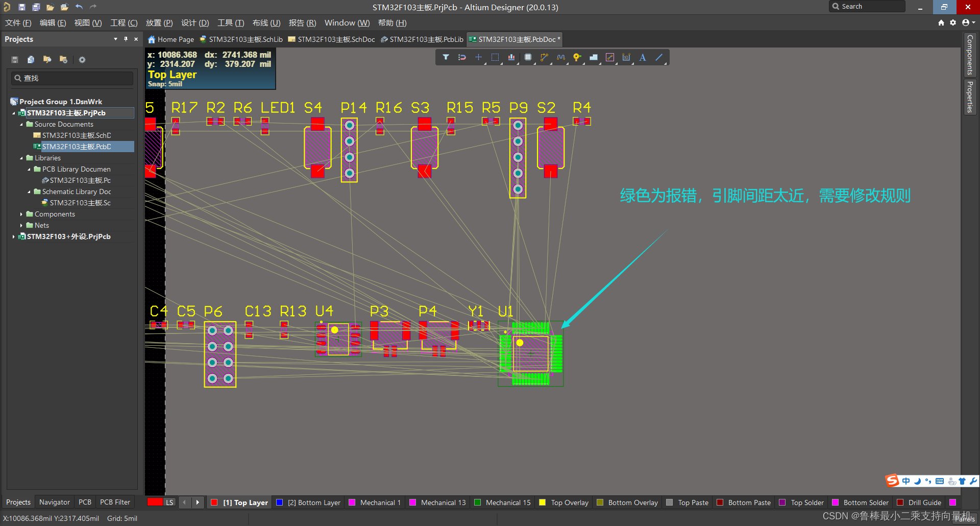The image size is (980, 526).
Task: Expand the STM32F103+外设.PrjPcb project
Action: point(14,236)
